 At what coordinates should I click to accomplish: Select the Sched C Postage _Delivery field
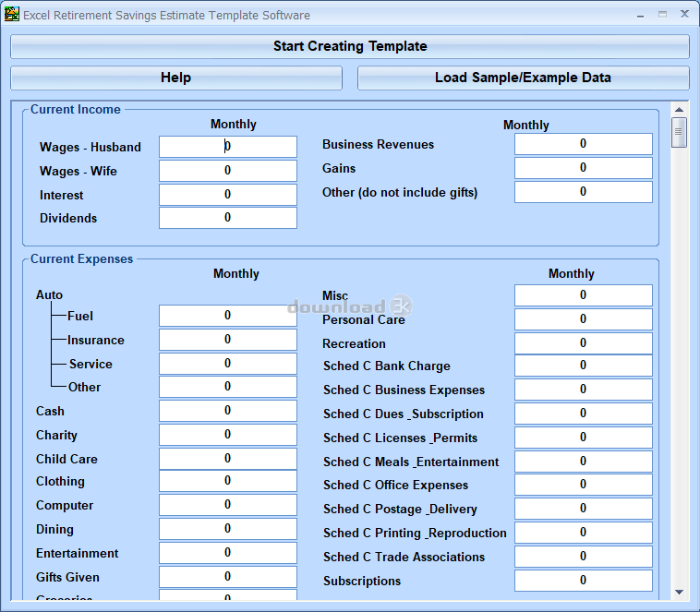pos(583,509)
